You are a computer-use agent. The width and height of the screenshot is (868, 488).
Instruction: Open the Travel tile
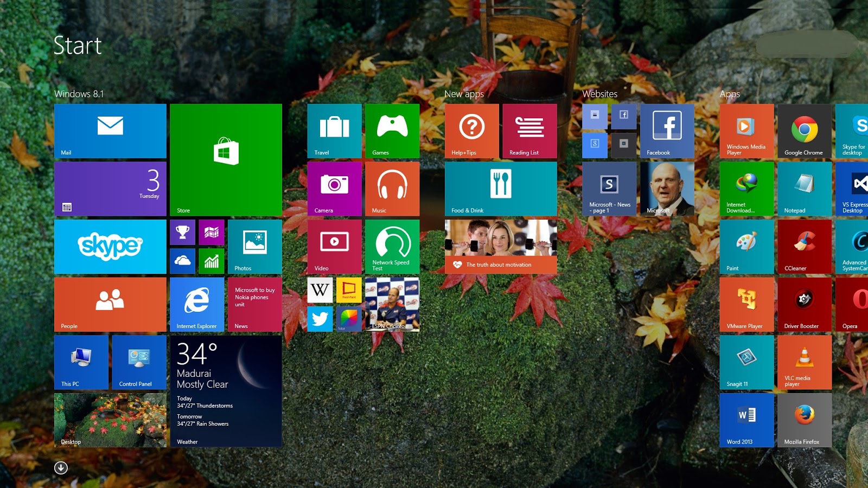335,131
